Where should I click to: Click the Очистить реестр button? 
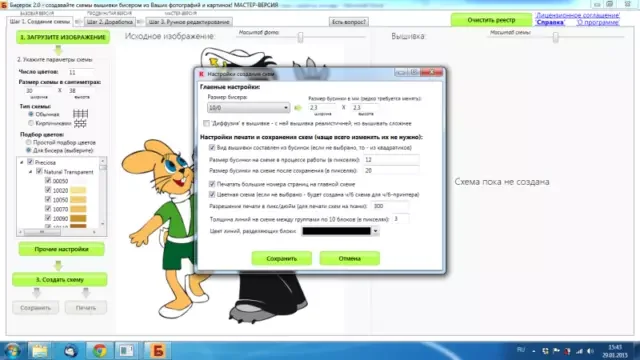pos(491,20)
